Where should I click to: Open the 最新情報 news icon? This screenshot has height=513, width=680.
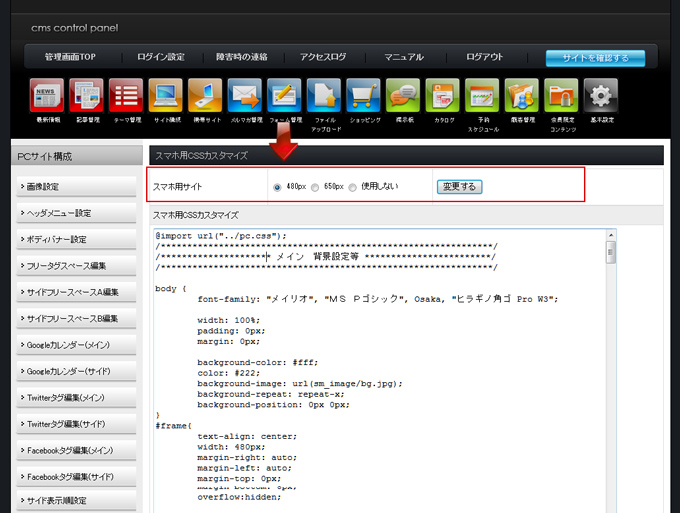pos(47,96)
